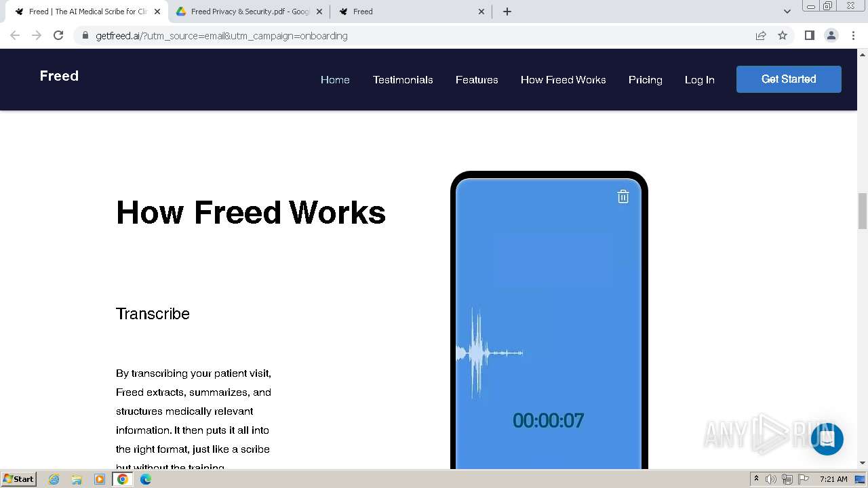Switch to Freed Privacy & Security.pdf tab
The width and height of the screenshot is (868, 488).
(249, 12)
